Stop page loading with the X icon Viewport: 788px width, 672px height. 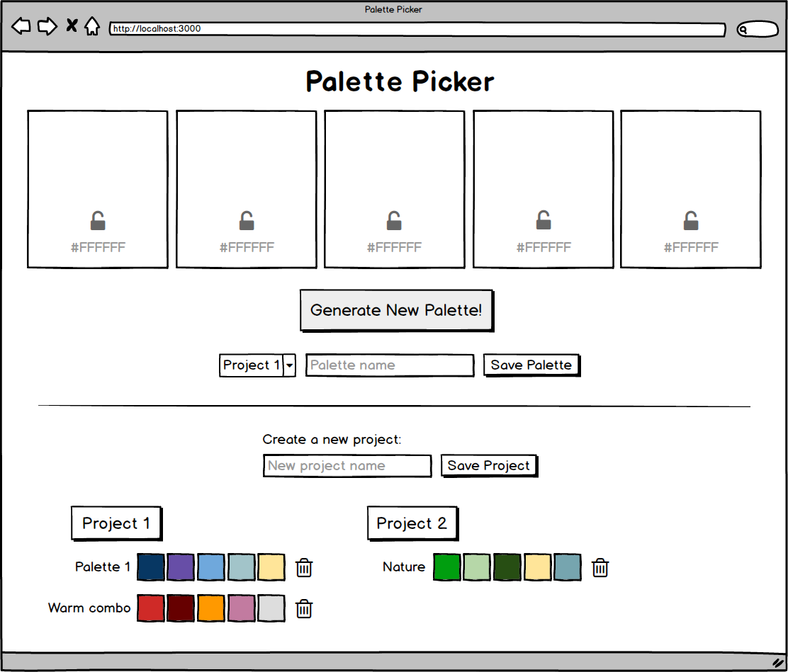pos(72,25)
